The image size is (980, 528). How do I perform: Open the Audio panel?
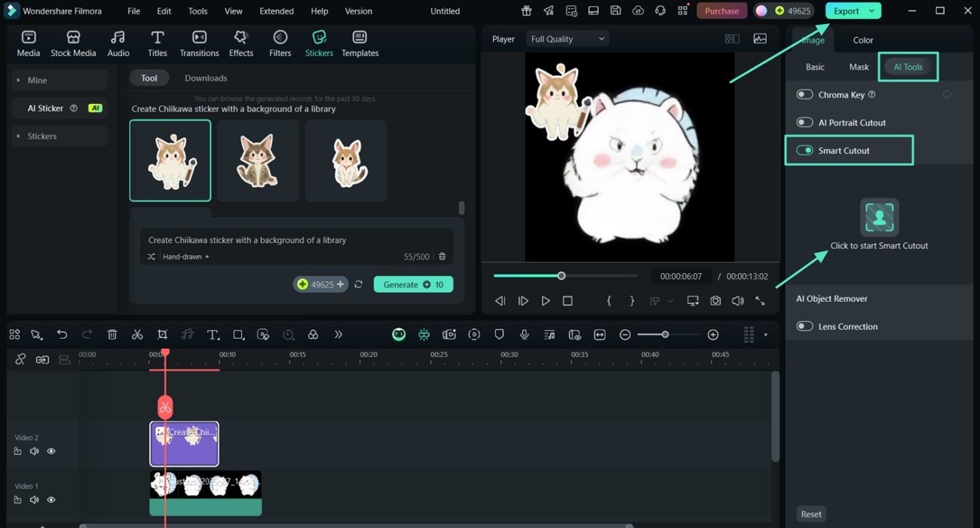pos(118,44)
